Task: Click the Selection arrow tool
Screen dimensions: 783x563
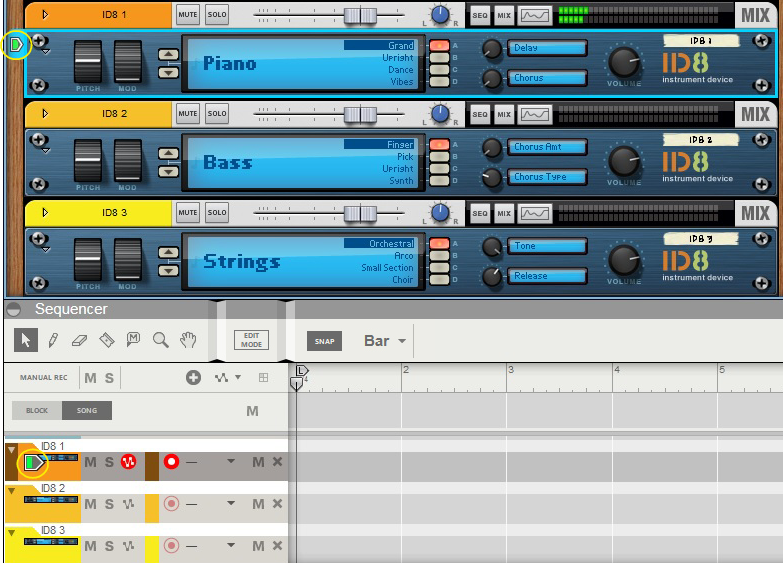Action: click(x=26, y=341)
